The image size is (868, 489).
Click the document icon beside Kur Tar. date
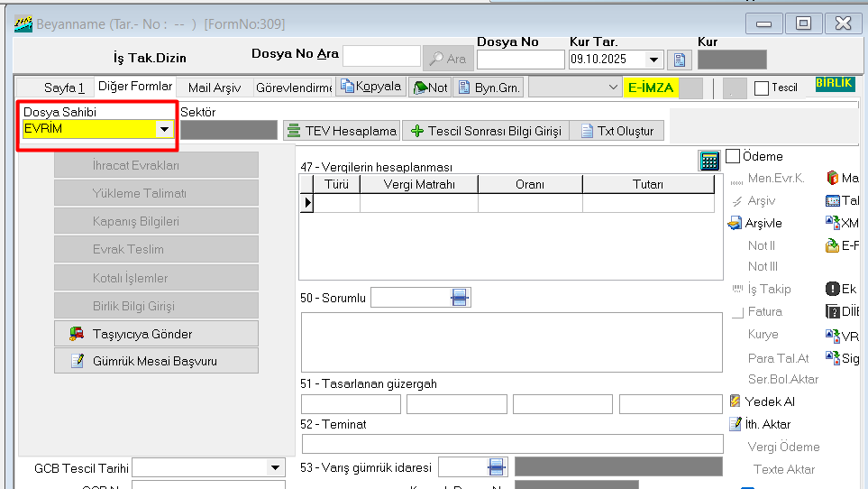[x=680, y=60]
